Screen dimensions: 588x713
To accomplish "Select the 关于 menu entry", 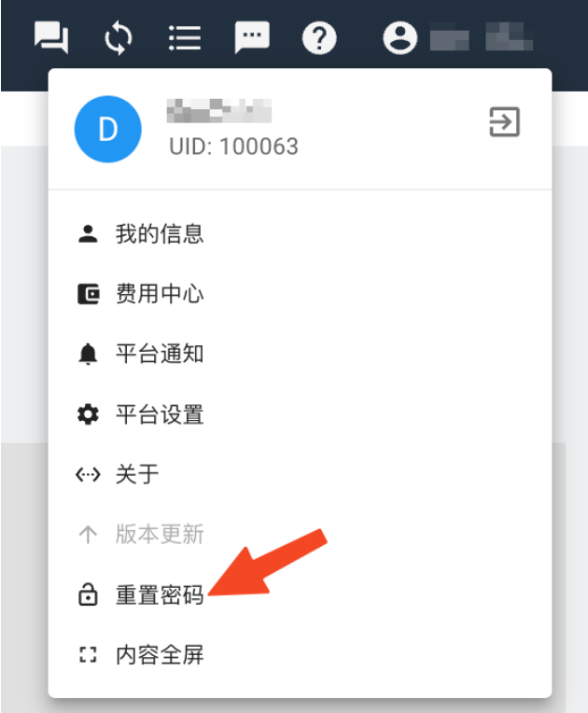I will point(301,474).
